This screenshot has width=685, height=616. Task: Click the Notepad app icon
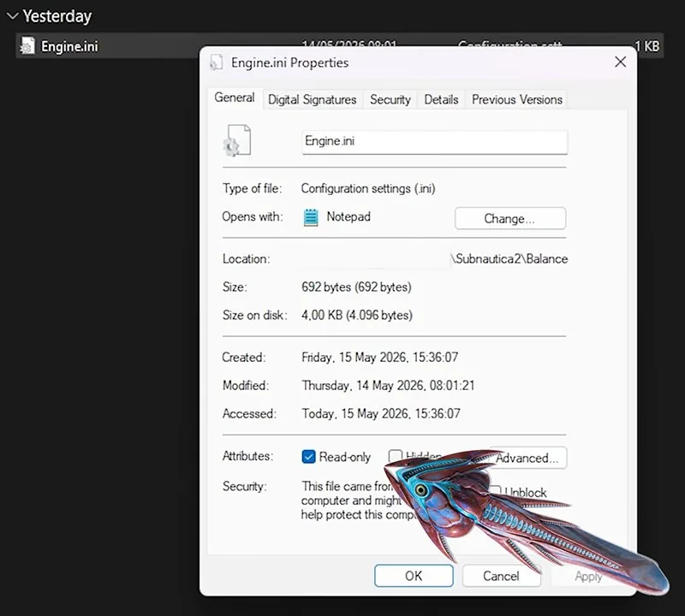[x=311, y=217]
